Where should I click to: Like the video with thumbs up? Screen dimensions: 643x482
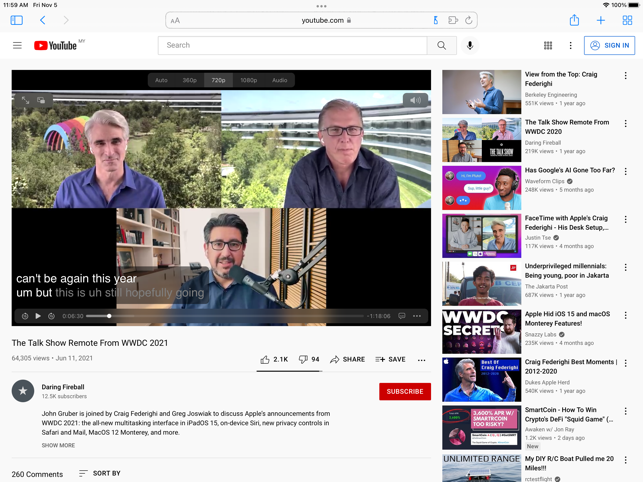(x=273, y=359)
